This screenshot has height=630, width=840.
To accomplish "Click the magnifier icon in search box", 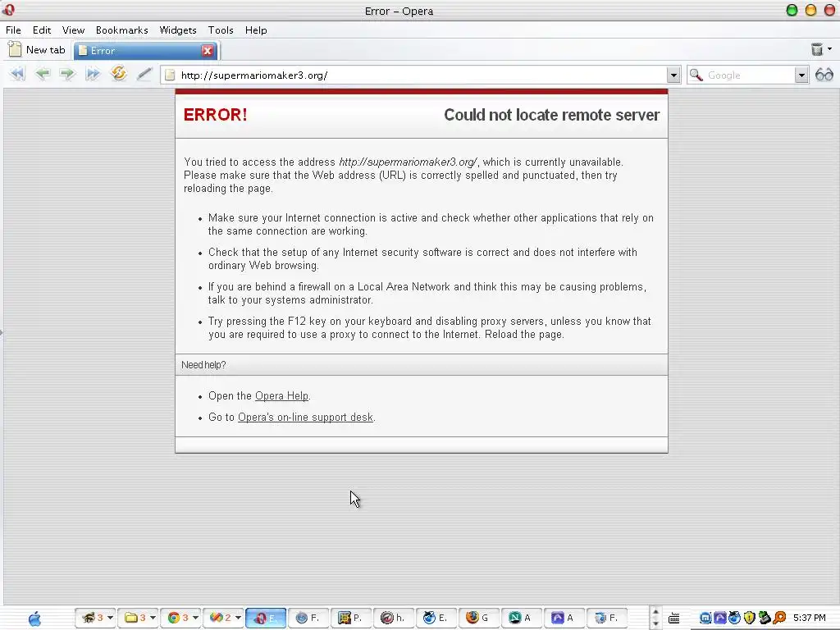I will (x=696, y=75).
